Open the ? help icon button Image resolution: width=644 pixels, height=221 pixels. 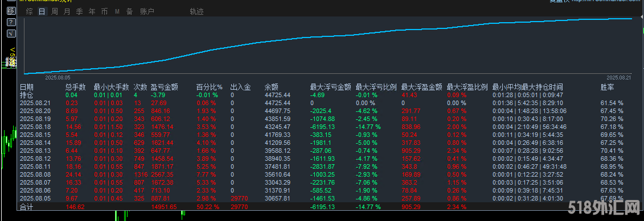tap(11, 22)
